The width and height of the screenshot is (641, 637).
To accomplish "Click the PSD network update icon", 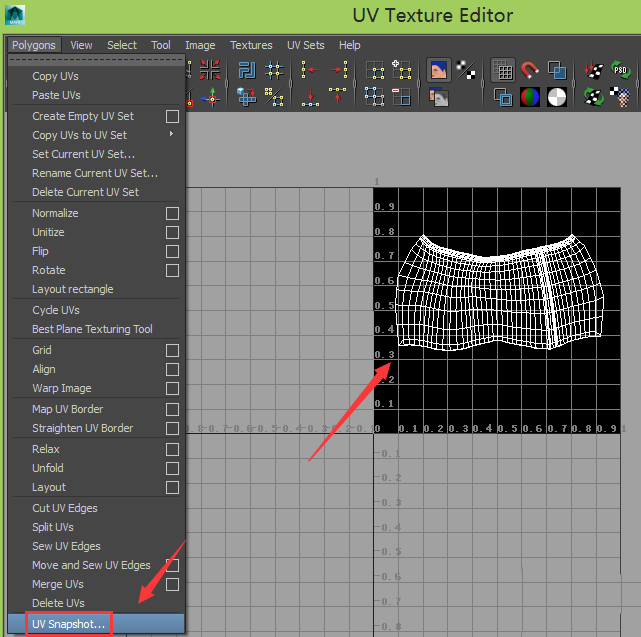I will pos(620,70).
